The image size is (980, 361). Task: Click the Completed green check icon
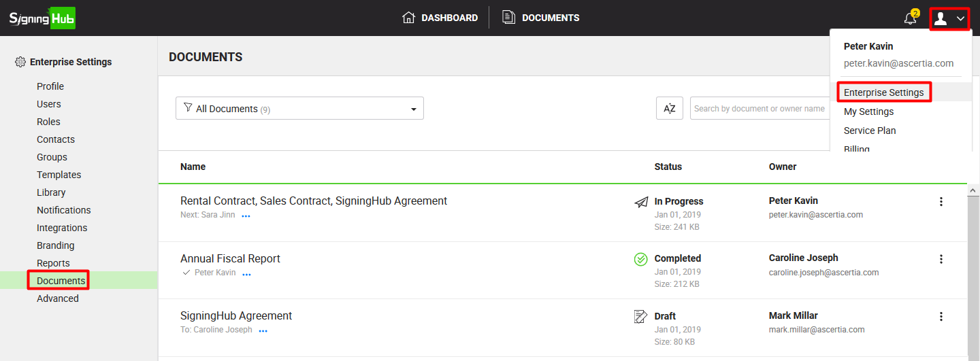click(641, 259)
